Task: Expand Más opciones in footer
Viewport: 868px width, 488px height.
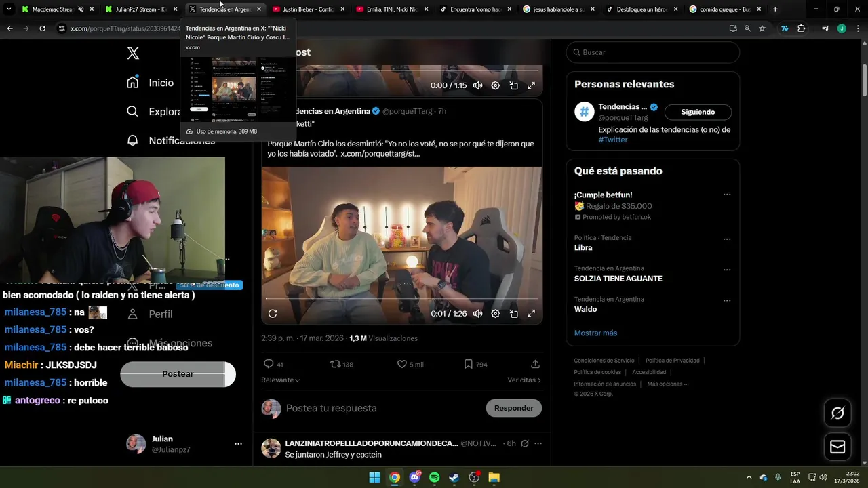Action: click(x=668, y=384)
